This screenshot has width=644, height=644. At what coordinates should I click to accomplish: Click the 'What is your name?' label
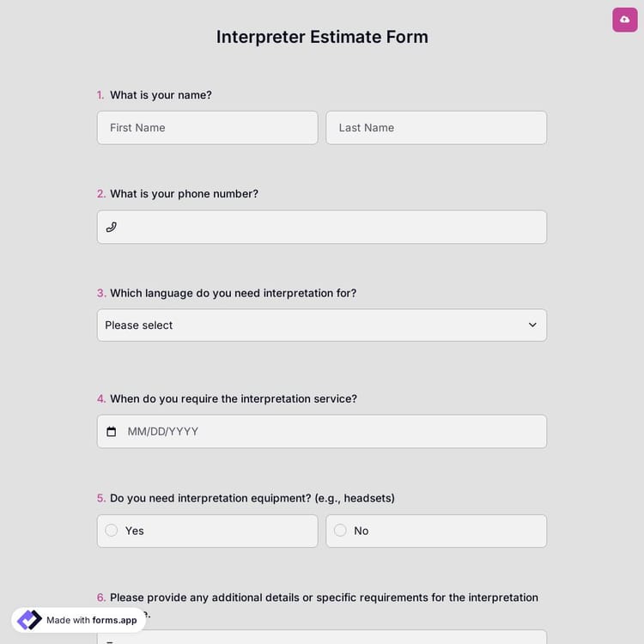point(161,95)
